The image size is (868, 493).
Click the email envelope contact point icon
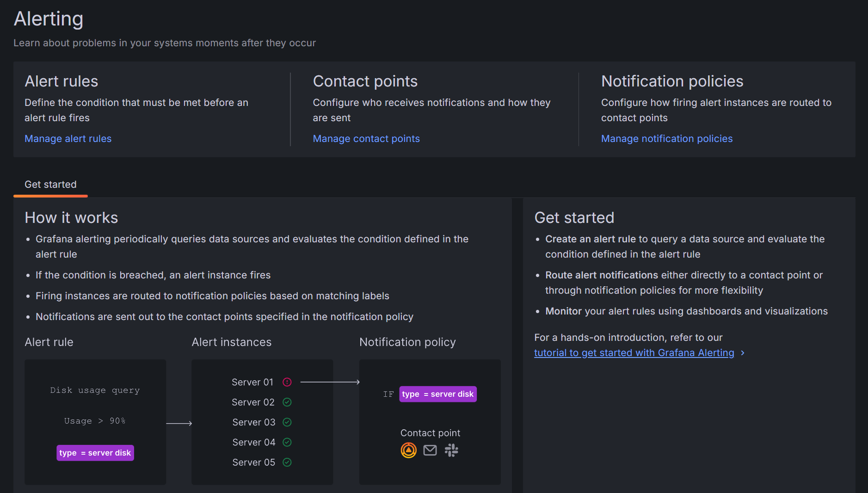pyautogui.click(x=430, y=450)
